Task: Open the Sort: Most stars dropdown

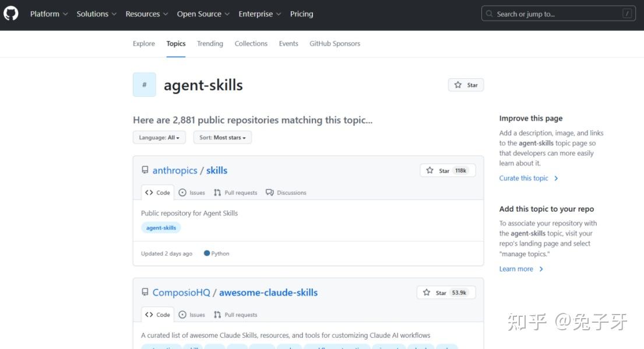Action: click(x=222, y=137)
